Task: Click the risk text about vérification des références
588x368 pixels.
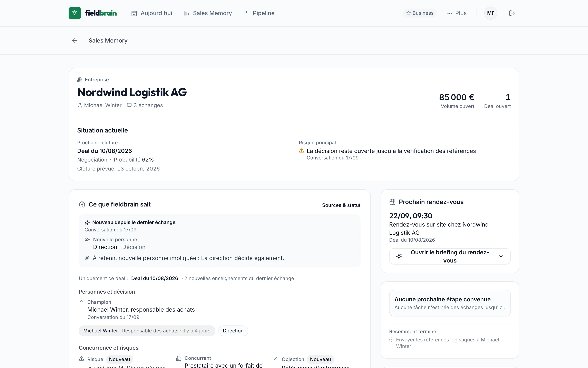Action: [x=391, y=151]
